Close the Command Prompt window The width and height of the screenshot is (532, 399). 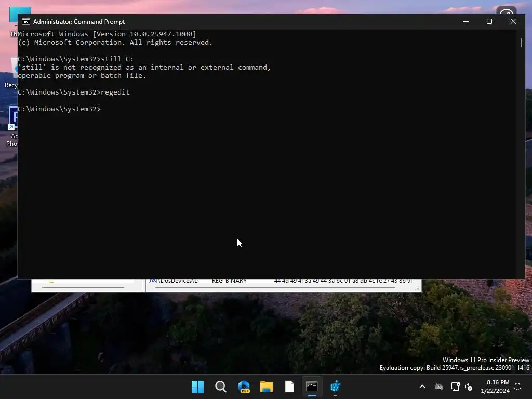tap(513, 21)
